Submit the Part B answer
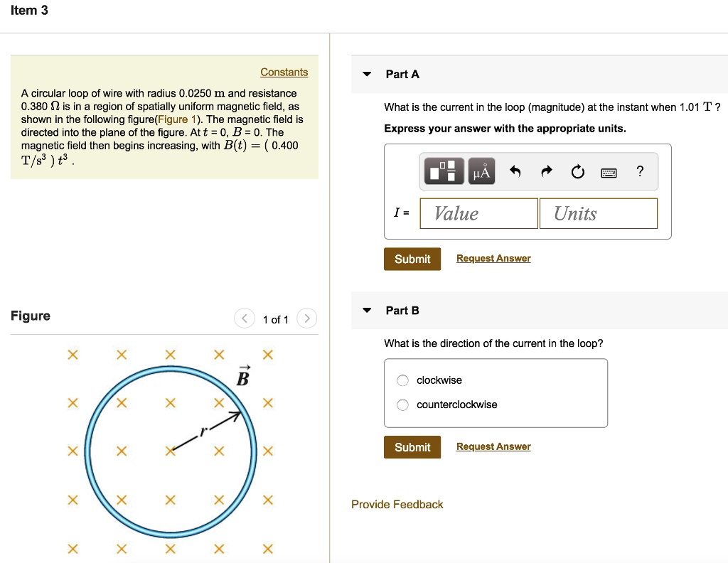This screenshot has width=728, height=563. [412, 447]
